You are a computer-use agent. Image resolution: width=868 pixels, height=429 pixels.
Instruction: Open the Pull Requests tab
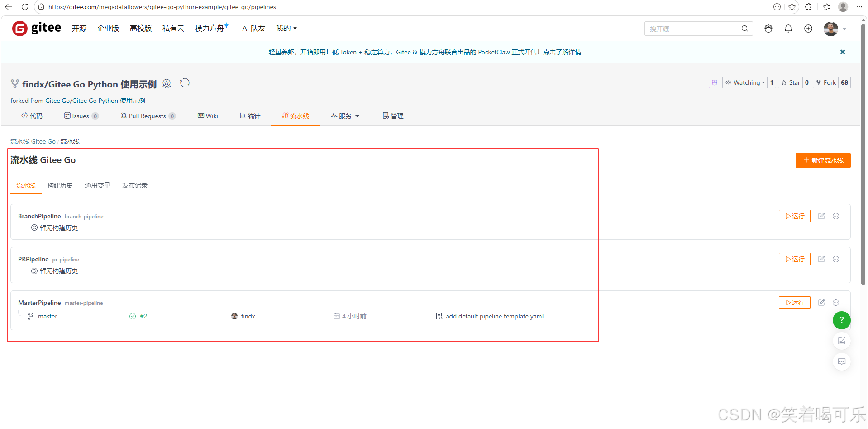(148, 116)
